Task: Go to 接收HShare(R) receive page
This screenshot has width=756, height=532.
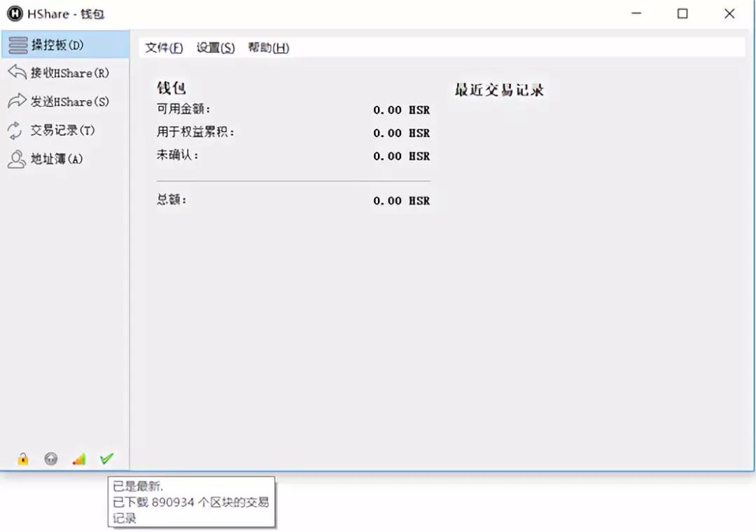Action: click(x=65, y=73)
